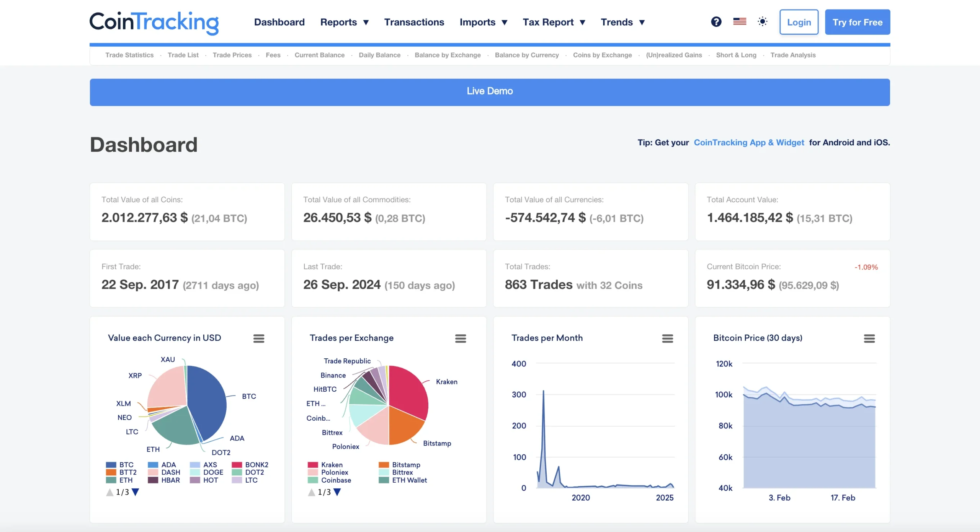980x532 pixels.
Task: Toggle ETH legend entry in currency chart
Action: (x=119, y=480)
